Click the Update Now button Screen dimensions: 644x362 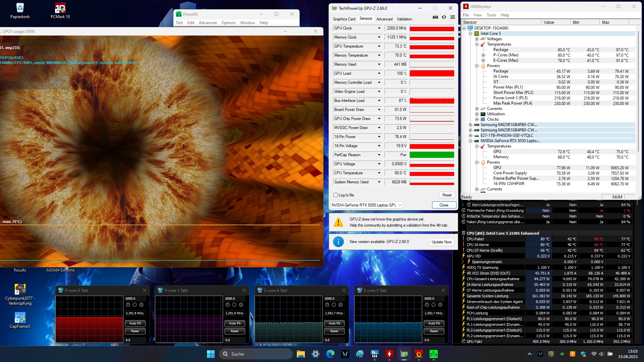coord(441,242)
